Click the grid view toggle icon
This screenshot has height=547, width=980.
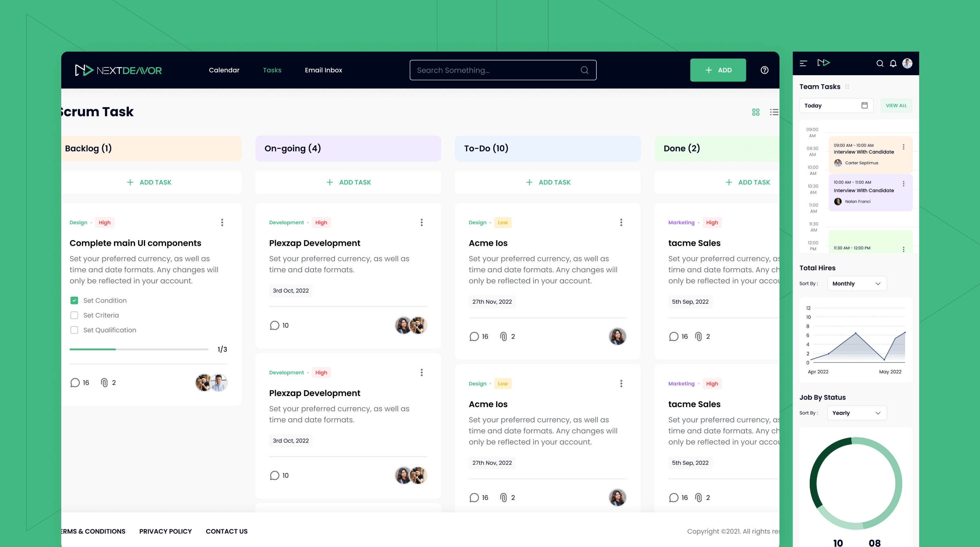point(756,112)
